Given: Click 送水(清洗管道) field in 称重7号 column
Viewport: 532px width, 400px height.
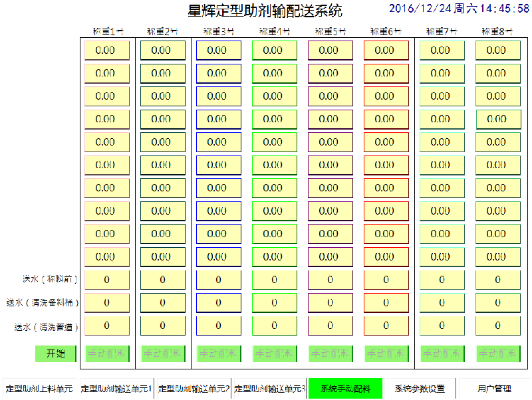Looking at the screenshot, I should (x=442, y=326).
